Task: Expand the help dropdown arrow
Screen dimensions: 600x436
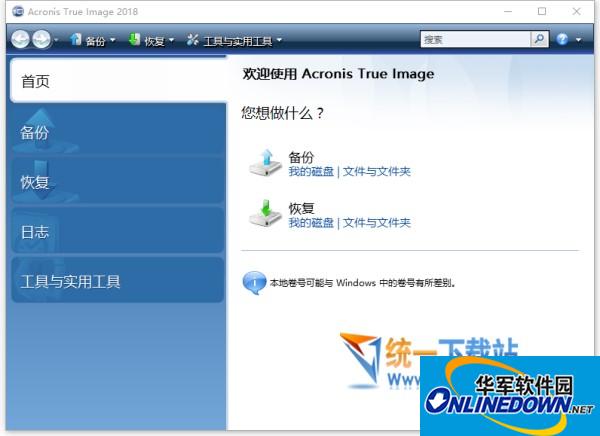Action: coord(578,40)
